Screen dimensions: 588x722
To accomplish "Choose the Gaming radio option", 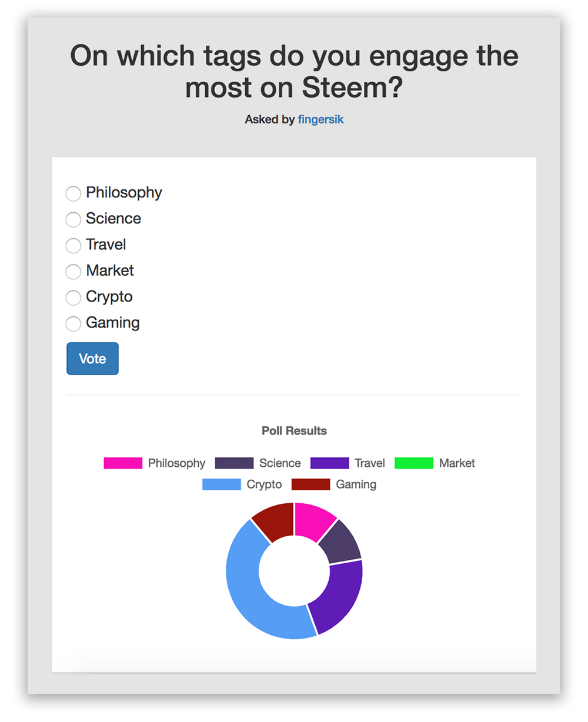I will coord(73,323).
